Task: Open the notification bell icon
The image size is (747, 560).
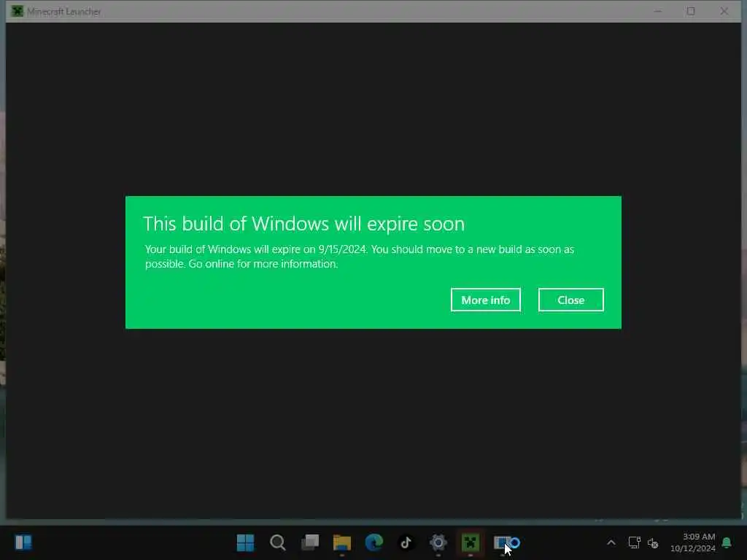Action: (727, 542)
